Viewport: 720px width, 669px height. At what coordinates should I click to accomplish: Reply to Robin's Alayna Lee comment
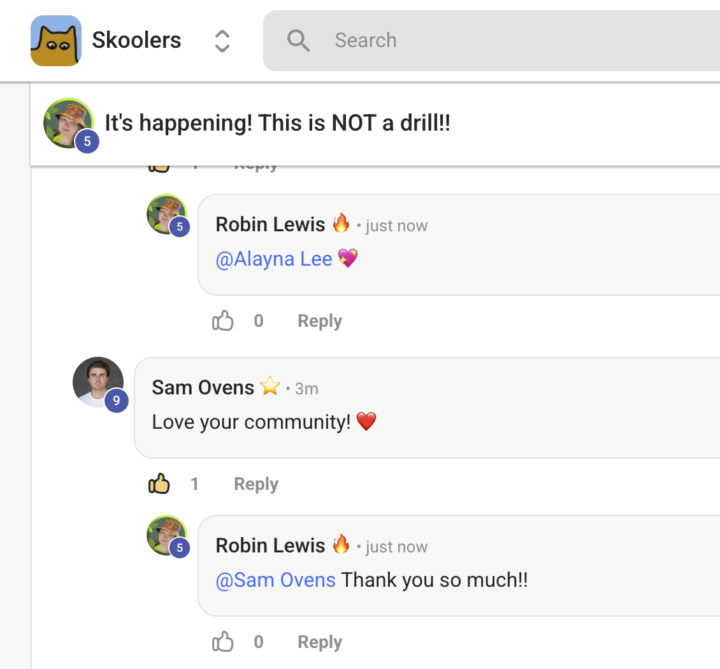coord(320,320)
